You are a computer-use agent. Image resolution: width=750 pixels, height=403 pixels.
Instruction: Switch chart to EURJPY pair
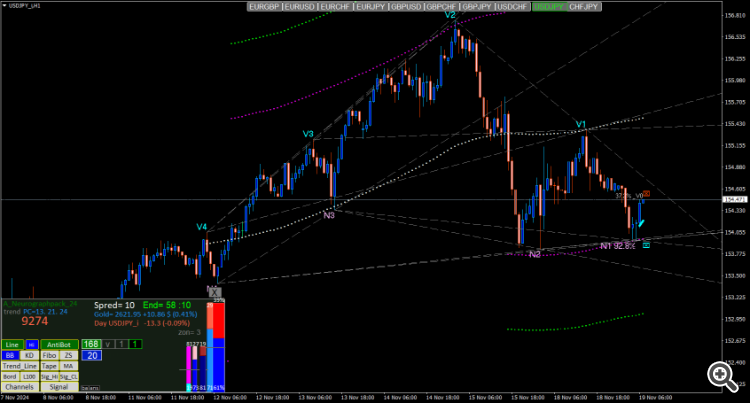click(371, 7)
